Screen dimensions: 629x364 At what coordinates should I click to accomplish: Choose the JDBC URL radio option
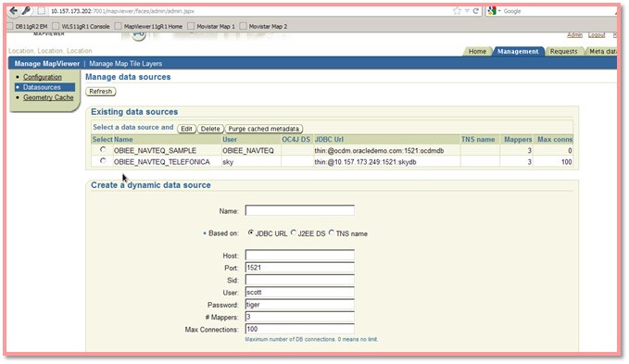click(251, 232)
